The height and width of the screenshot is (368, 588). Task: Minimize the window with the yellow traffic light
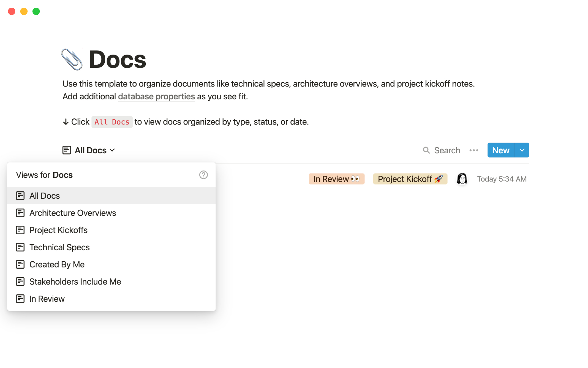click(24, 11)
